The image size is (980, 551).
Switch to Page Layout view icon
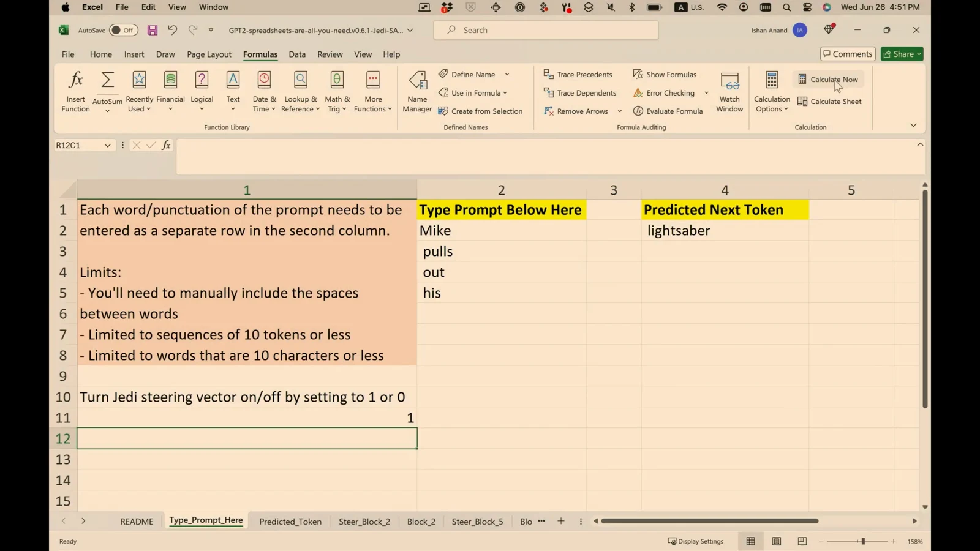(777, 541)
